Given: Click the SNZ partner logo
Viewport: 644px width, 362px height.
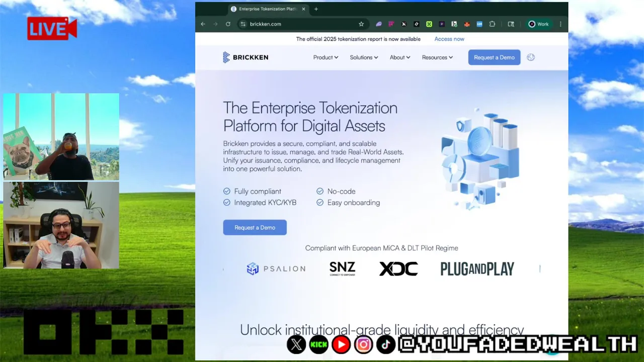Looking at the screenshot, I should coord(342,268).
